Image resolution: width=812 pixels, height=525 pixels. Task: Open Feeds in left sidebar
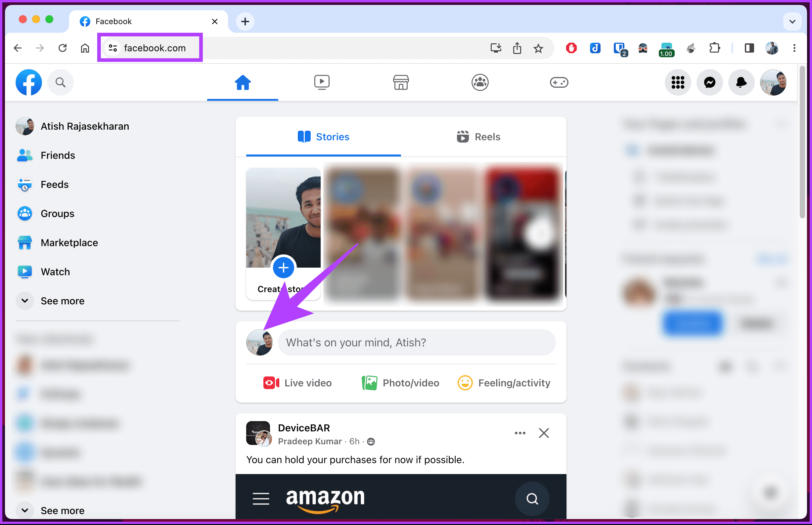coord(97,185)
